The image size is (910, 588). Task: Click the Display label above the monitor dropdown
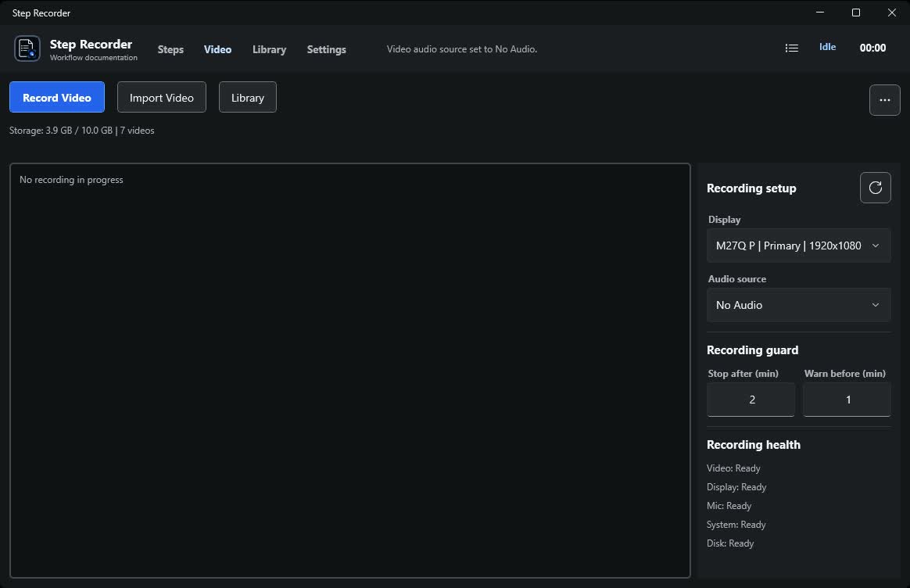click(x=724, y=220)
